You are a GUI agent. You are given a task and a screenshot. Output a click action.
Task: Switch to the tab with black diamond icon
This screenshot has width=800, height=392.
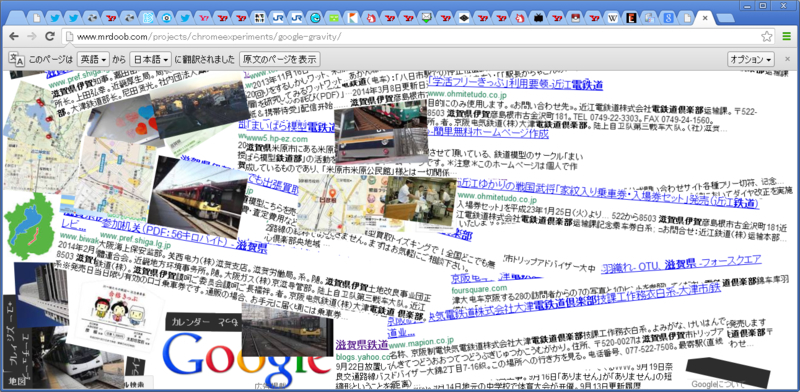(464, 18)
